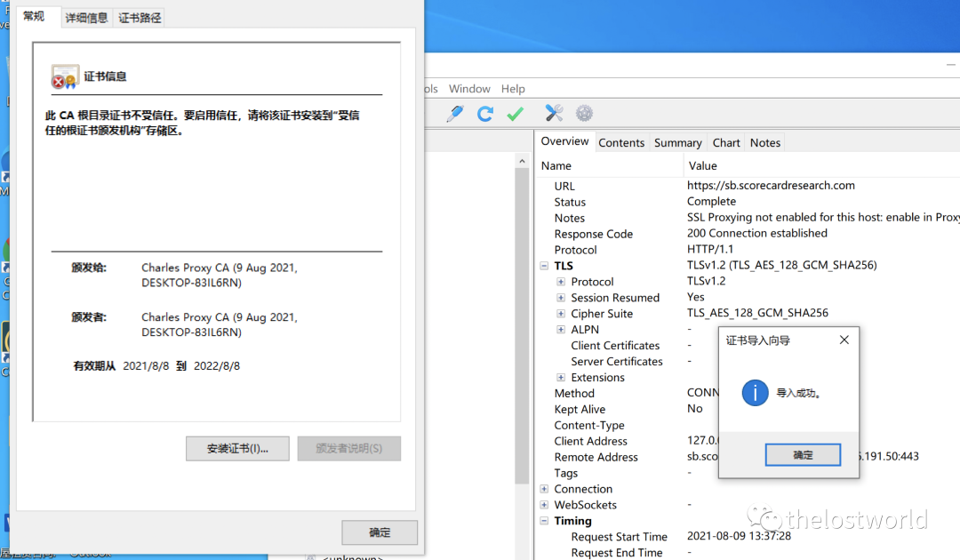The height and width of the screenshot is (560, 960).
Task: Expand the Session Resumed node
Action: pyautogui.click(x=560, y=298)
